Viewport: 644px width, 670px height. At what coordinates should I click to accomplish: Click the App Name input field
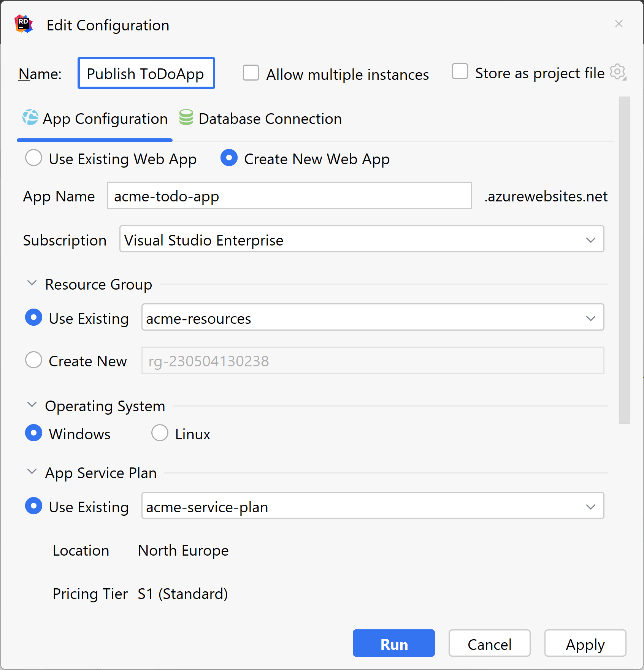(289, 196)
